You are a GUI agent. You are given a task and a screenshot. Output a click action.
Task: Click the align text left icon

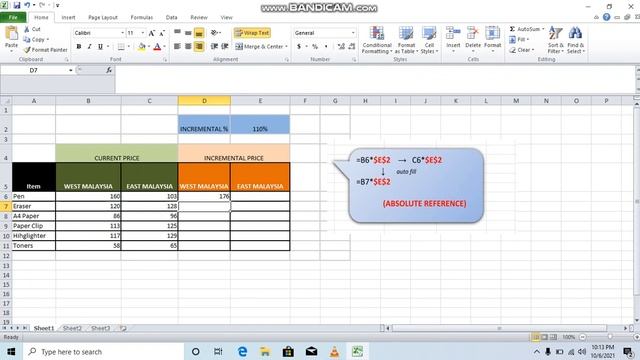177,47
